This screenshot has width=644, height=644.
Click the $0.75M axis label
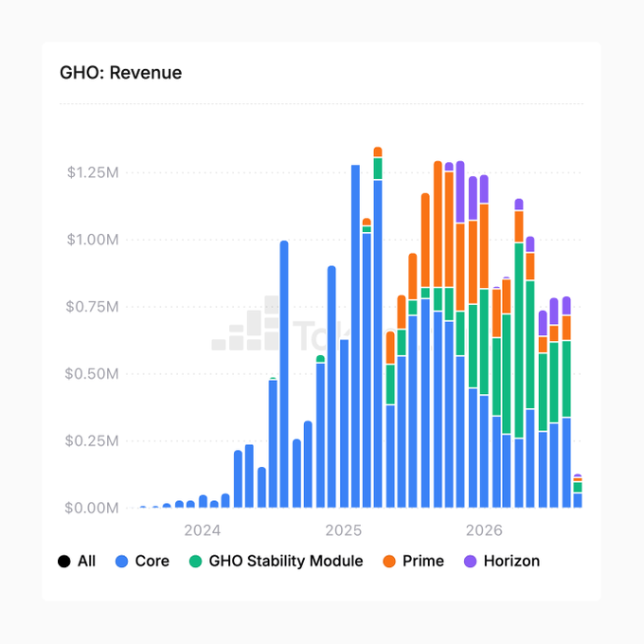tap(93, 307)
